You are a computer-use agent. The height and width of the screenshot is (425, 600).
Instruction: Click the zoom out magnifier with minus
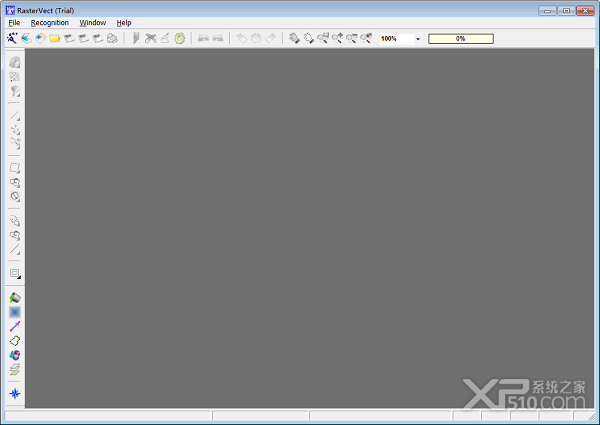(352, 38)
